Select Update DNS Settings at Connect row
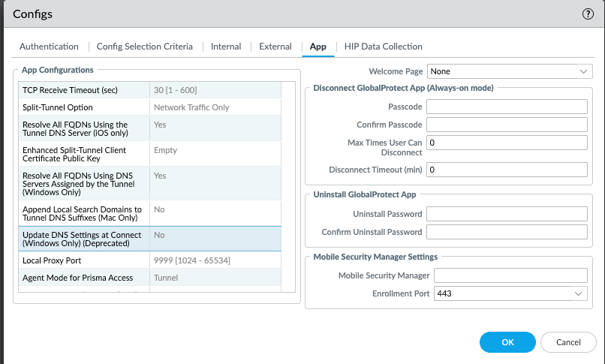Screen dimensions: 605x364 click(x=149, y=239)
